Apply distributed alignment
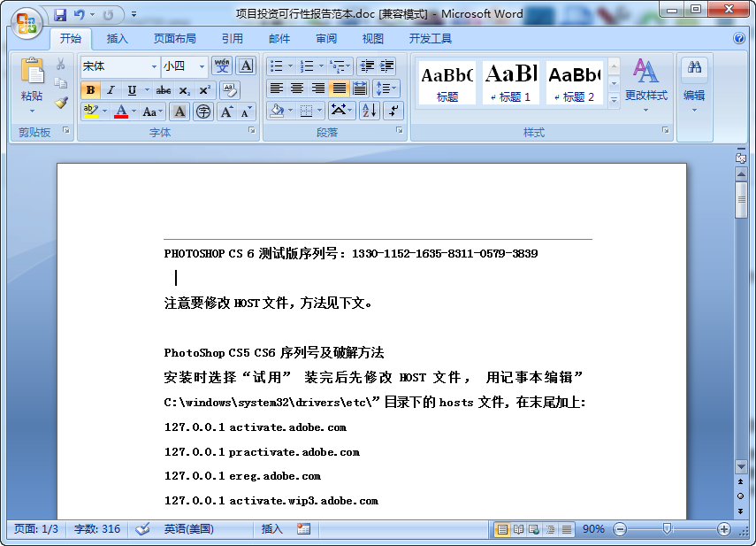 pyautogui.click(x=360, y=88)
